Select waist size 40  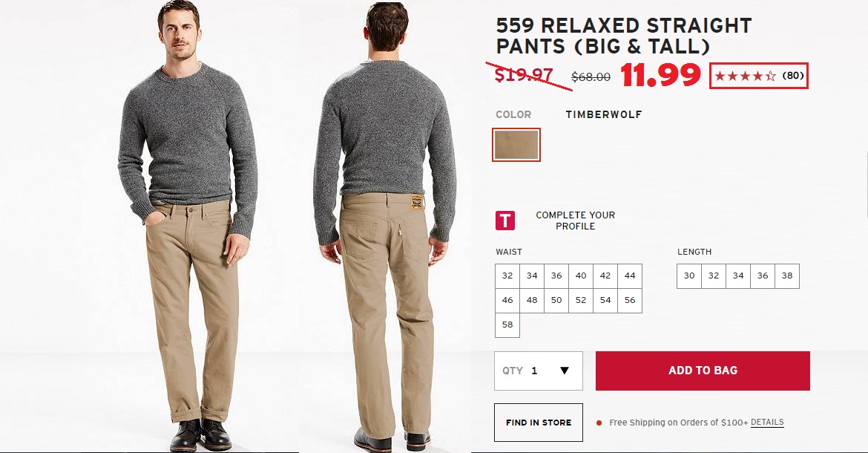point(581,276)
